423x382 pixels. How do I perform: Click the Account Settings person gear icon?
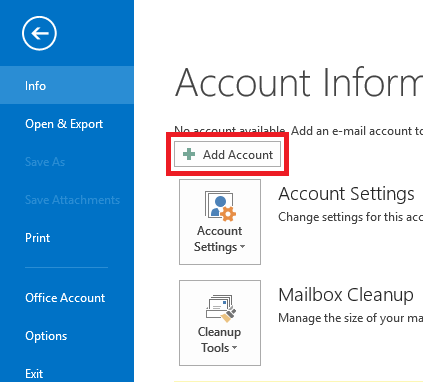click(x=220, y=206)
